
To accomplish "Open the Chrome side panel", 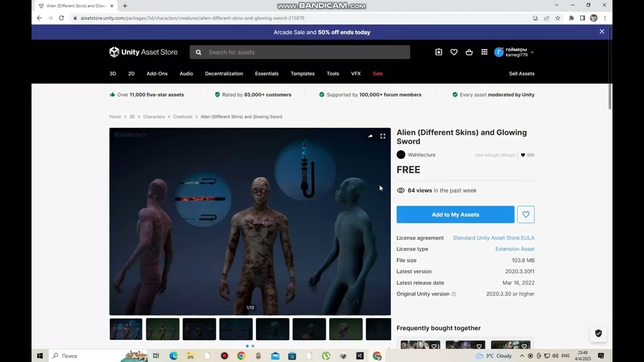I will [583, 18].
